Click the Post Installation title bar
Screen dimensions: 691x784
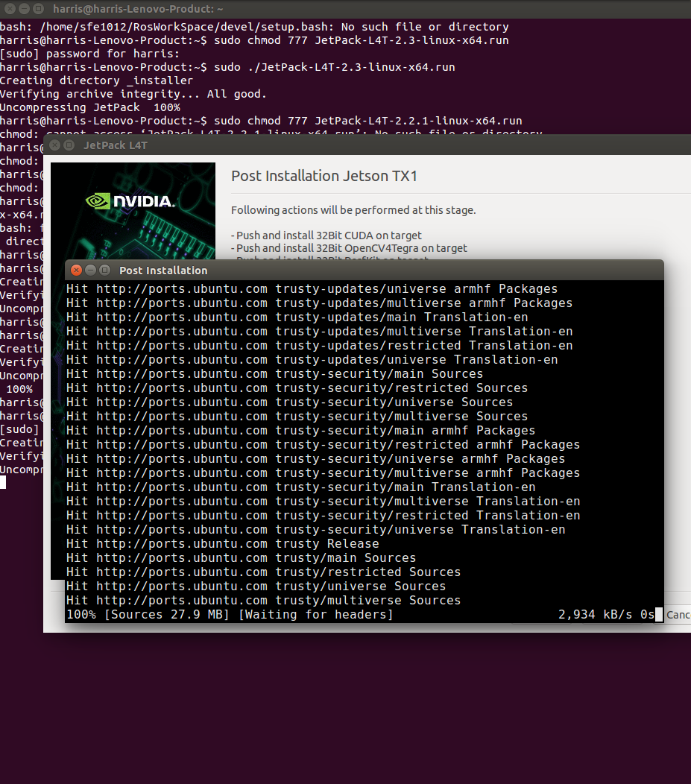pos(365,270)
